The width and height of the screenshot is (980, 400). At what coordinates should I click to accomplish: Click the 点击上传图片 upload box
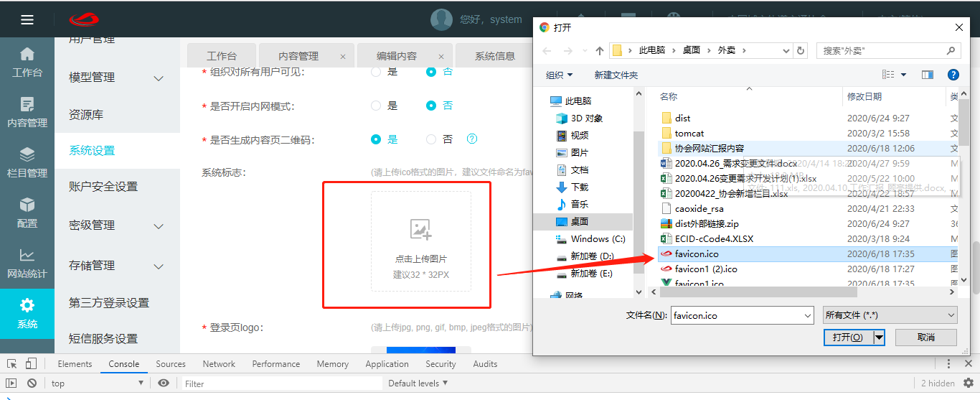(x=421, y=241)
